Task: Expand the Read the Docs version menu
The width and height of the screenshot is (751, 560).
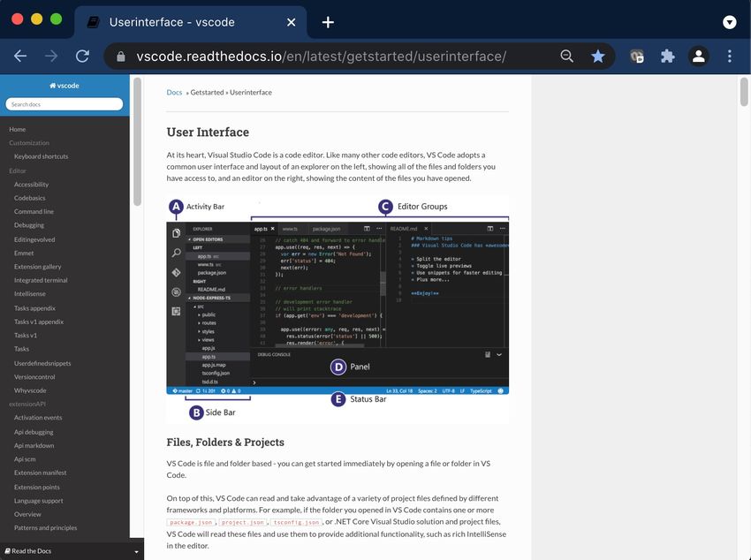Action: coord(72,551)
